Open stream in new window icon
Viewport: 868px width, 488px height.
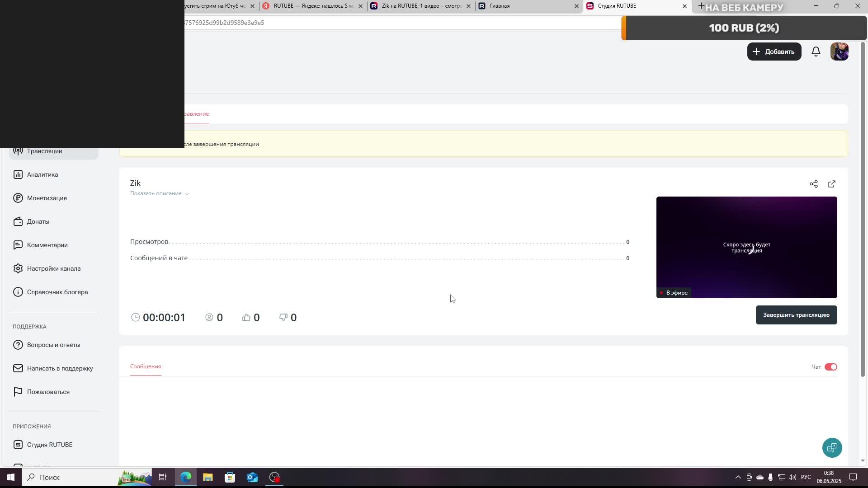click(x=831, y=184)
